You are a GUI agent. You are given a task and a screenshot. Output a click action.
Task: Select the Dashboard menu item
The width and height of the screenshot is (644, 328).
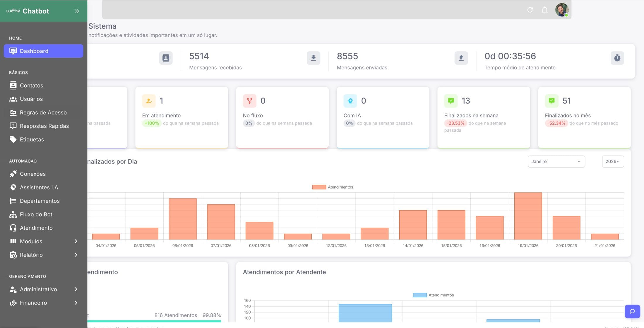[x=43, y=51]
